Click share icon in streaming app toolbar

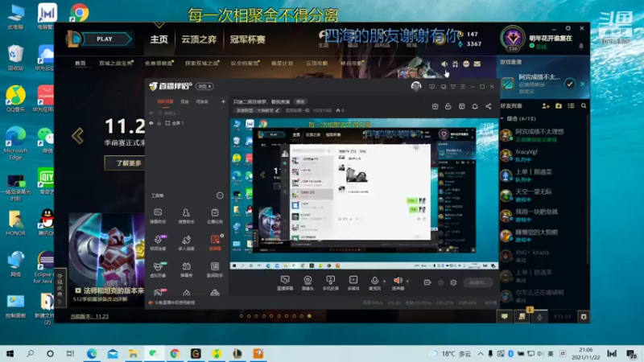coord(489,106)
